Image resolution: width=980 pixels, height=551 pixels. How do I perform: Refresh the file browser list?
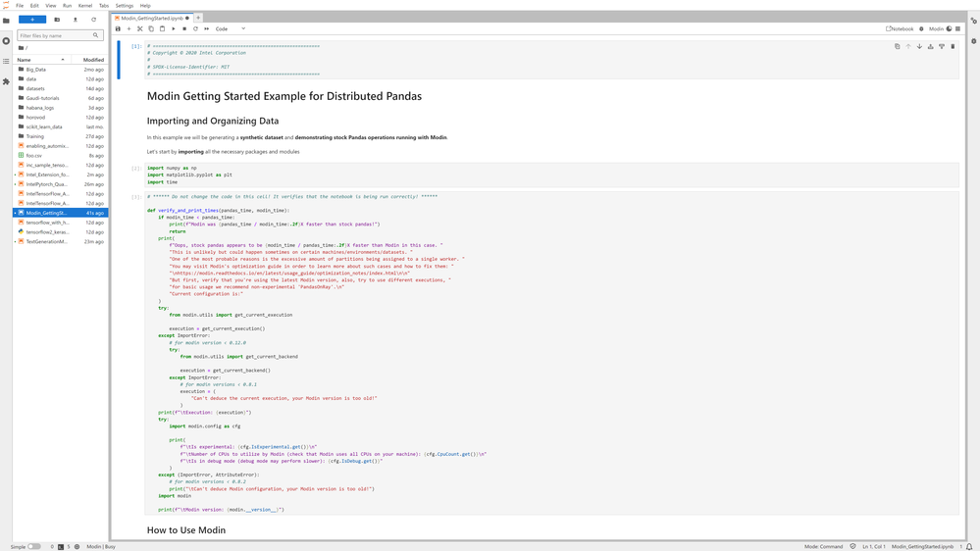coord(94,20)
